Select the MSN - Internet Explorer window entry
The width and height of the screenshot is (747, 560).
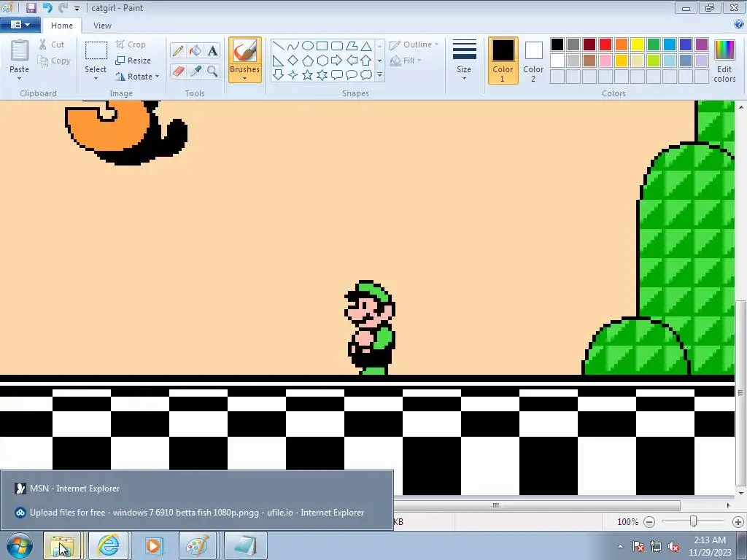coord(197,488)
